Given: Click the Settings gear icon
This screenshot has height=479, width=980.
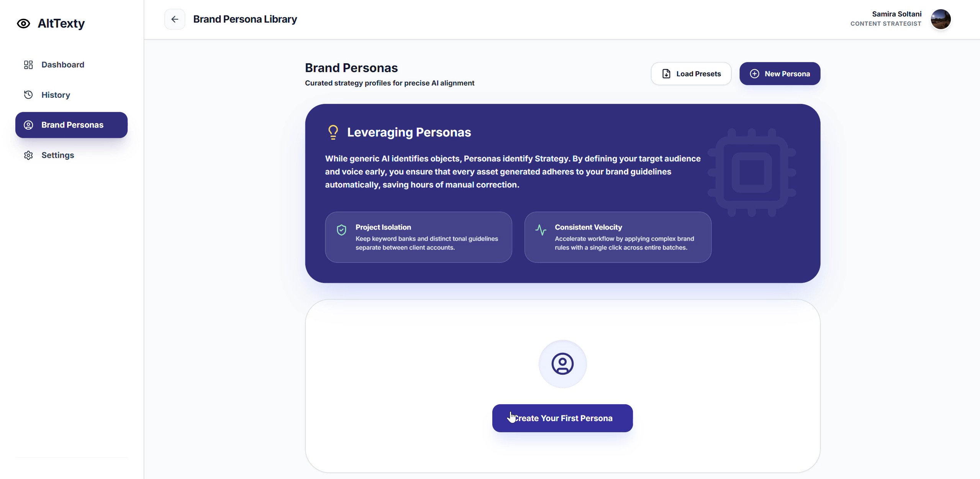Looking at the screenshot, I should 28,155.
